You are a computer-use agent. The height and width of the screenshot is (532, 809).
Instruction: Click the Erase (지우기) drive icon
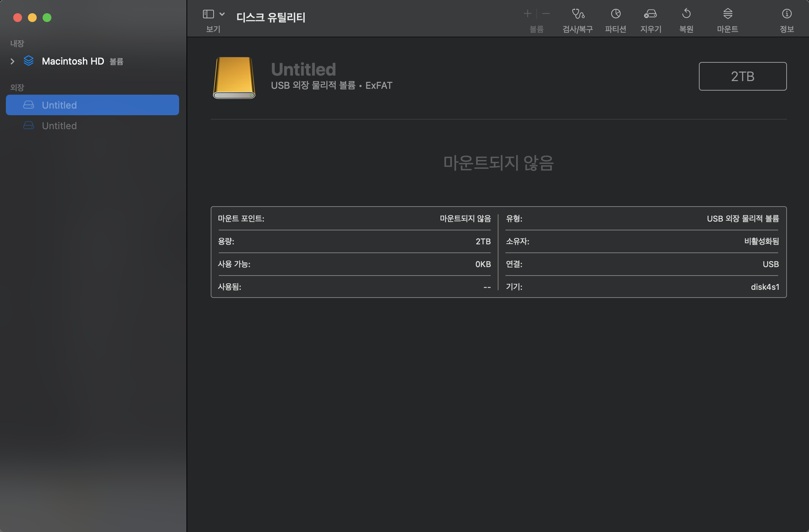pos(650,14)
